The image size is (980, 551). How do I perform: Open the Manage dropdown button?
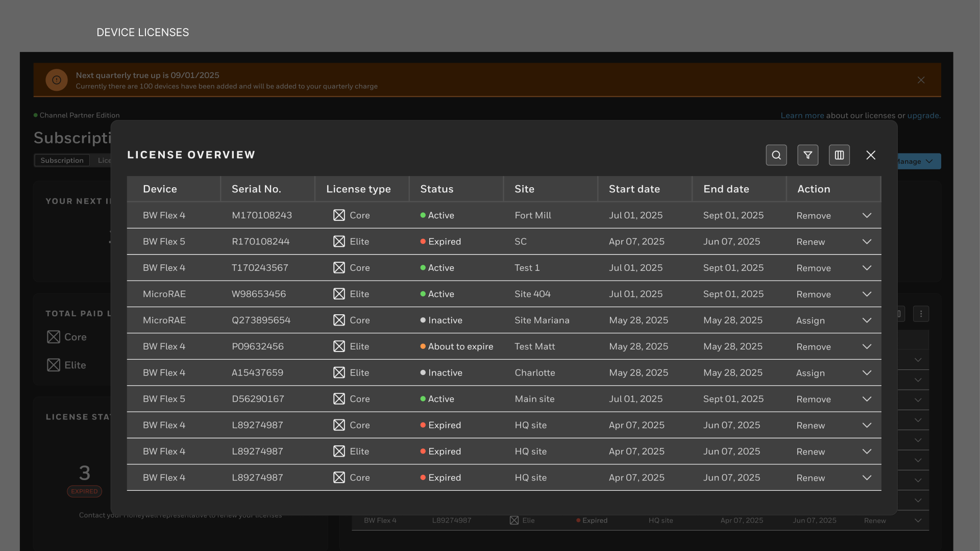point(919,161)
